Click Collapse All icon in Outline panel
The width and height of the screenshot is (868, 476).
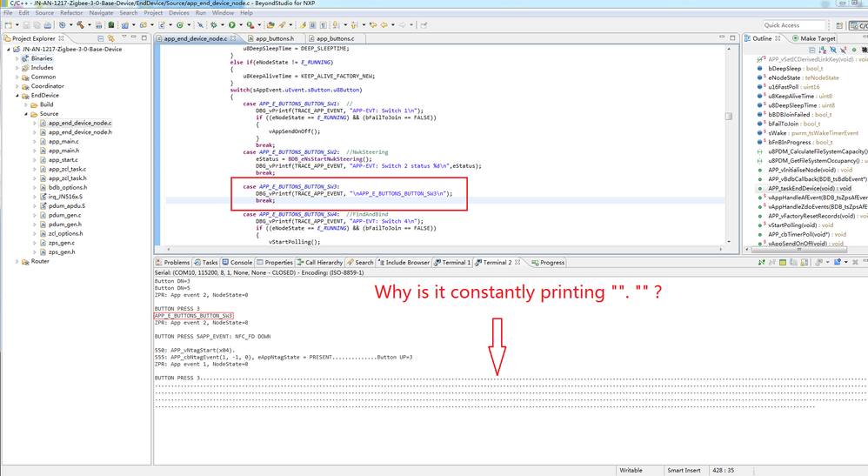coord(812,50)
